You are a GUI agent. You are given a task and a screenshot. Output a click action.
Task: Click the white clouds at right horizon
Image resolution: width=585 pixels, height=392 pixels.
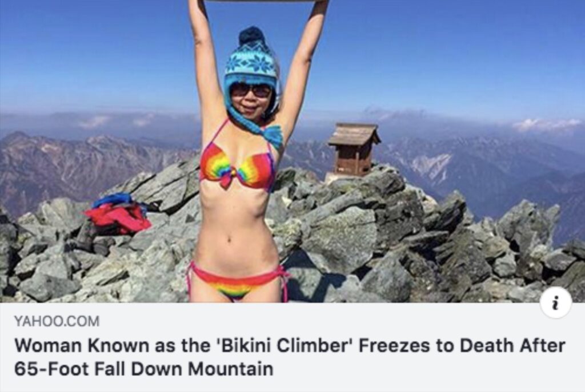point(546,124)
